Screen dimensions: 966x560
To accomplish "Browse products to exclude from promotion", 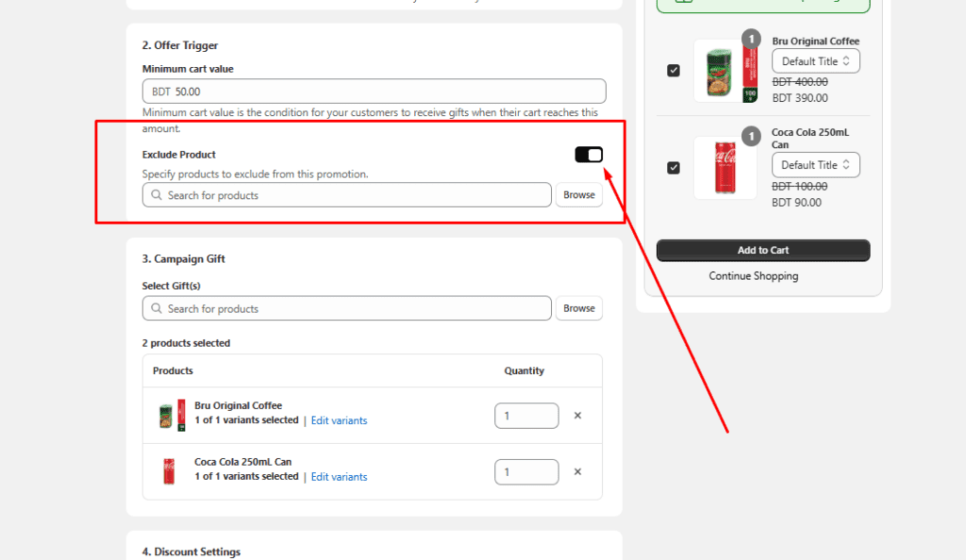I will point(578,195).
